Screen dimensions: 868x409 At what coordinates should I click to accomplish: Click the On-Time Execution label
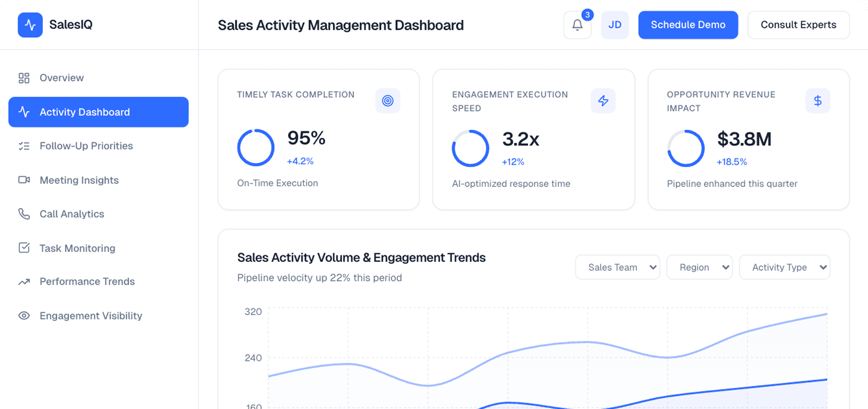277,183
